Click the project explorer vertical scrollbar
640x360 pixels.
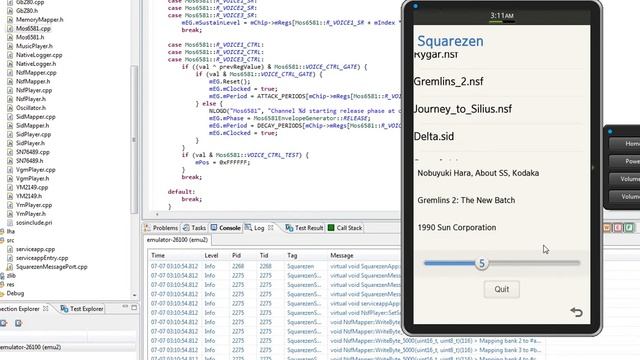coord(134,139)
